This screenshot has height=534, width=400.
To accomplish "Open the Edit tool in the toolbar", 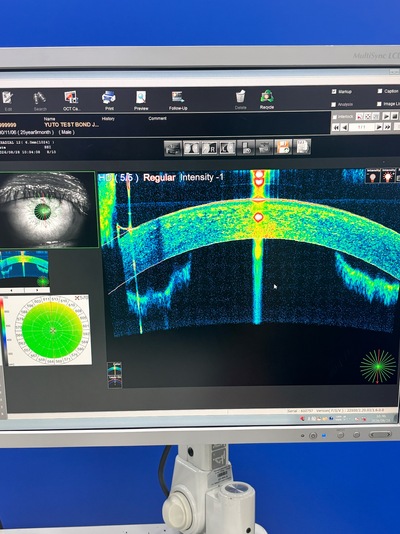I will pyautogui.click(x=7, y=101).
